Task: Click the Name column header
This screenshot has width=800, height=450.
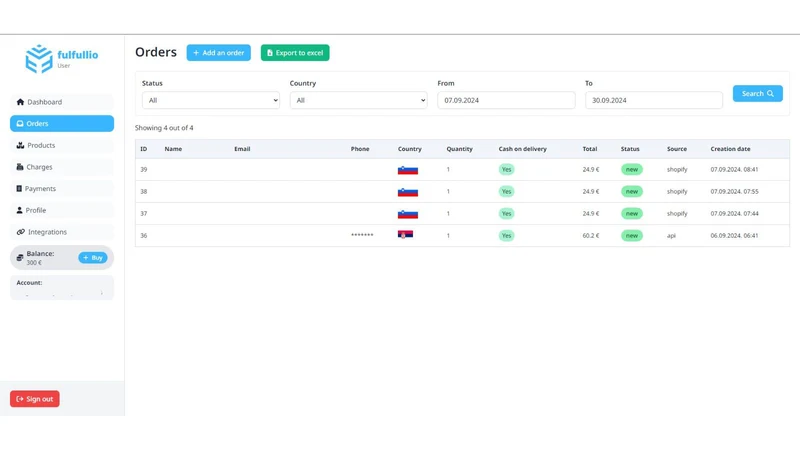Action: click(173, 149)
